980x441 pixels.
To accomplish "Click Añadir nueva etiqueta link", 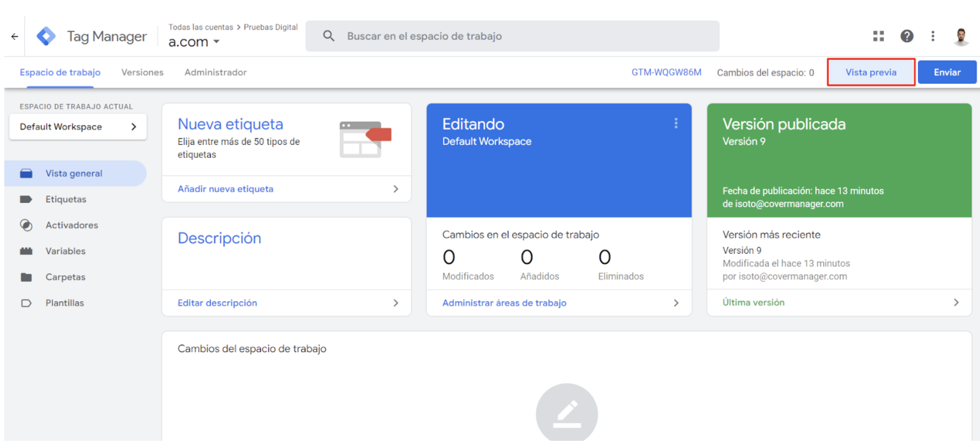I will coord(226,189).
